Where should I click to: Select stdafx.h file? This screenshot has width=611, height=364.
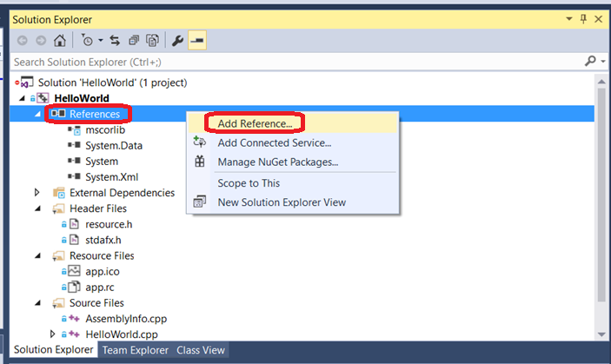(103, 240)
